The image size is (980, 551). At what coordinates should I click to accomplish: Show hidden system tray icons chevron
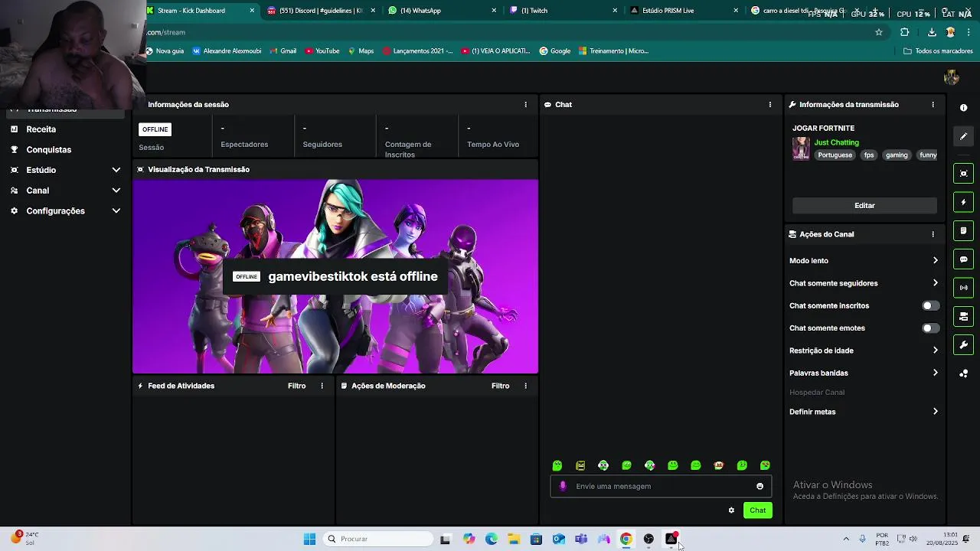(x=846, y=539)
